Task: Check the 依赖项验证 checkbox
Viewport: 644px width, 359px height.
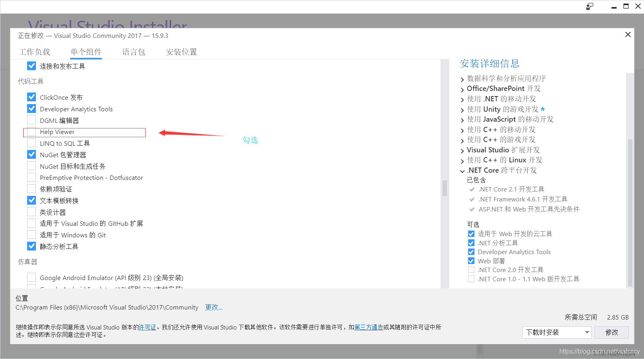Action: coord(32,189)
